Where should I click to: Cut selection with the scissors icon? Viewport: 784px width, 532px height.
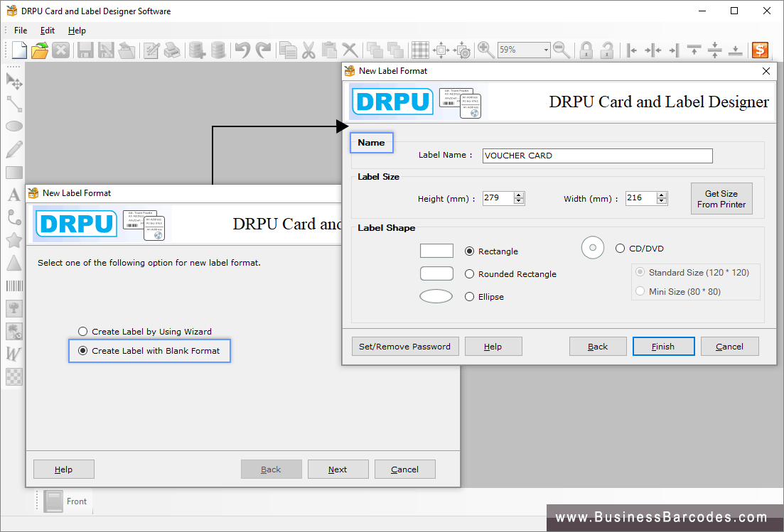coord(308,50)
